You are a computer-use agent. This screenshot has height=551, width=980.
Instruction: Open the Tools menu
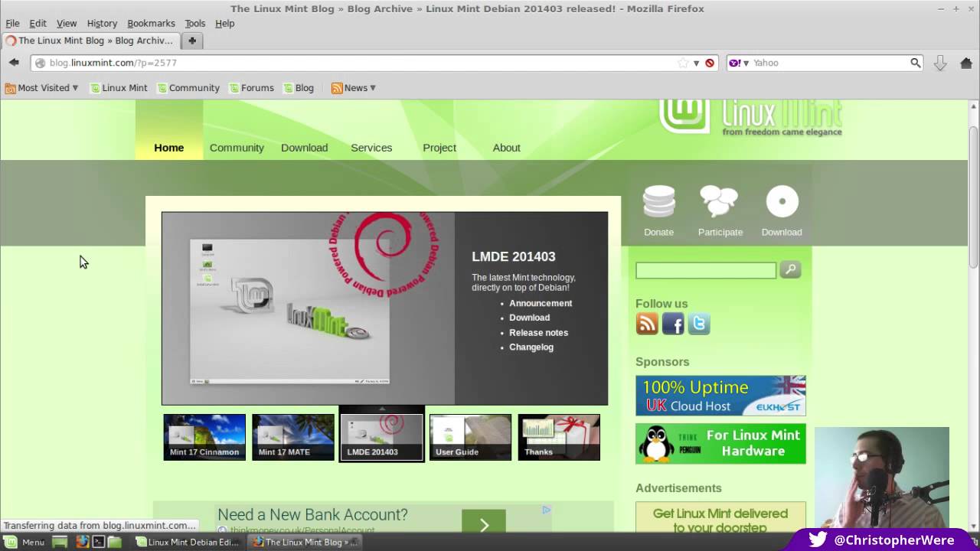194,23
